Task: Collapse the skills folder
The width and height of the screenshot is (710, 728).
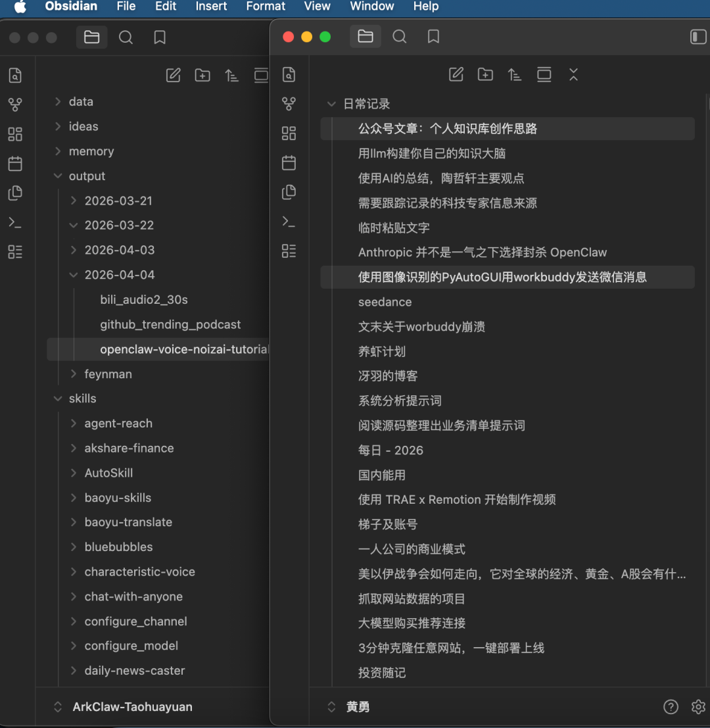Action: coord(58,399)
